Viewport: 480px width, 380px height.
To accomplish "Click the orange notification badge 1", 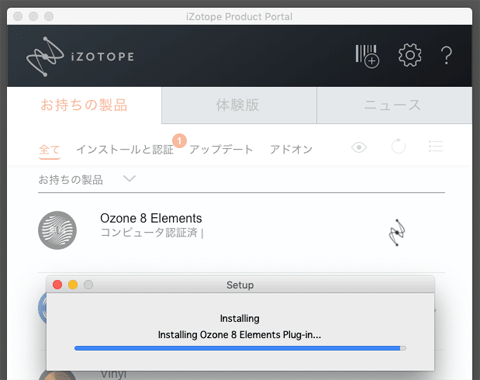I will (179, 141).
